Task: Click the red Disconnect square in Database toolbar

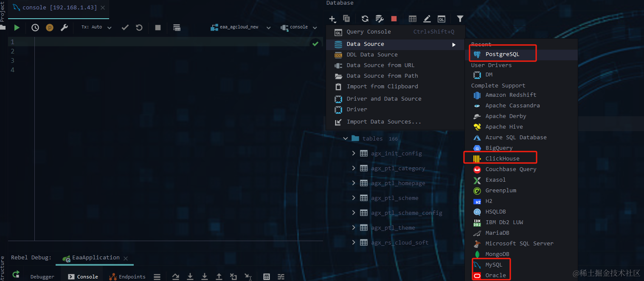Action: point(394,19)
